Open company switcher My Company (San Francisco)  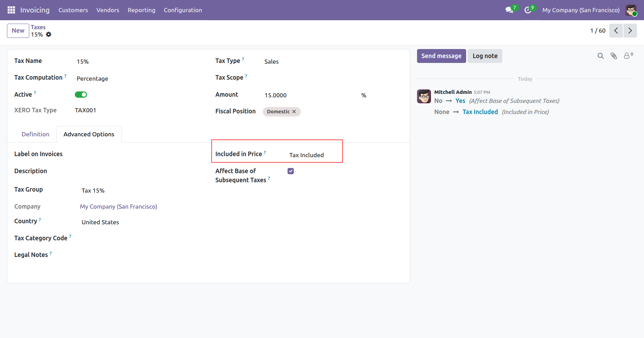click(581, 10)
